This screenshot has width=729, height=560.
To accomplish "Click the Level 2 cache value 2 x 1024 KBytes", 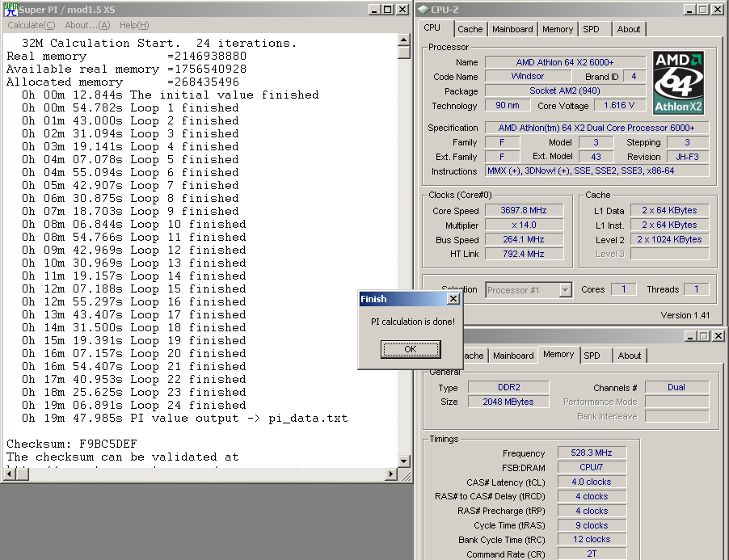I will pos(669,239).
